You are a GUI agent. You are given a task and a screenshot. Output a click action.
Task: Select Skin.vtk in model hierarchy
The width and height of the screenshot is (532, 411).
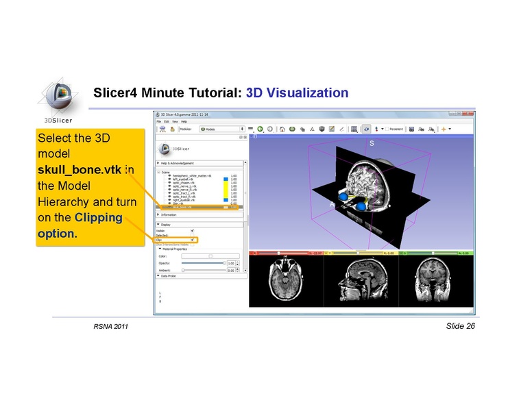point(178,203)
